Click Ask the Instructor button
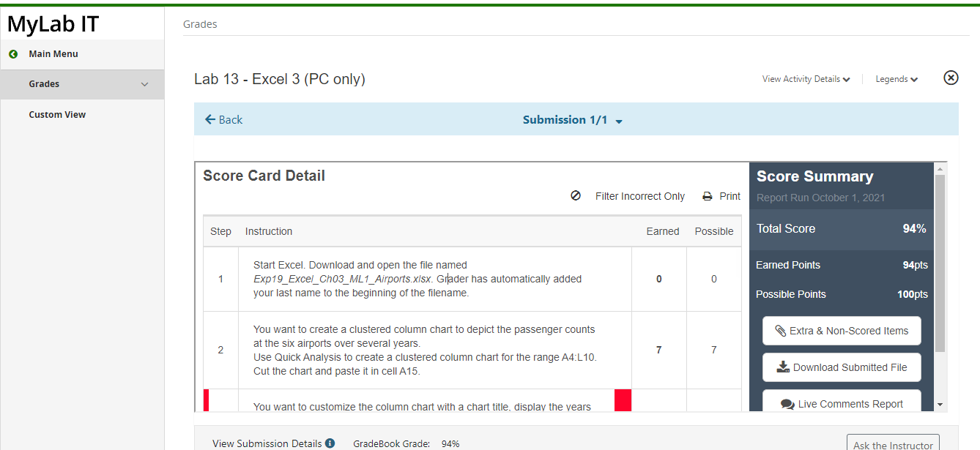Viewport: 980px width, 450px height. (x=893, y=443)
